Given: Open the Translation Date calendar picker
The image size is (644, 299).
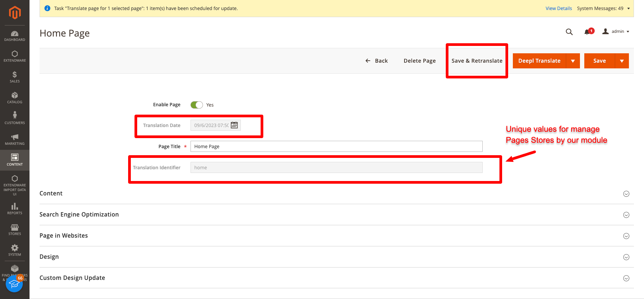Looking at the screenshot, I should pyautogui.click(x=234, y=125).
